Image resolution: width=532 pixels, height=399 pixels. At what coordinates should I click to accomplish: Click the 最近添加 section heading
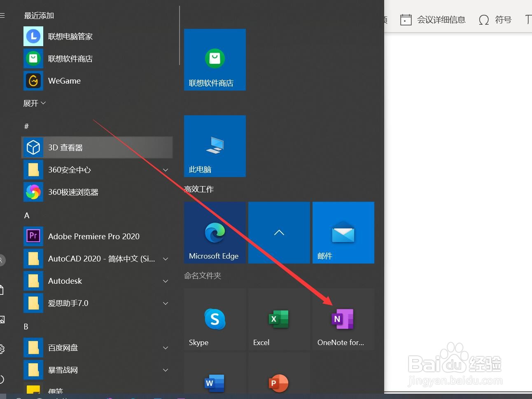click(39, 16)
